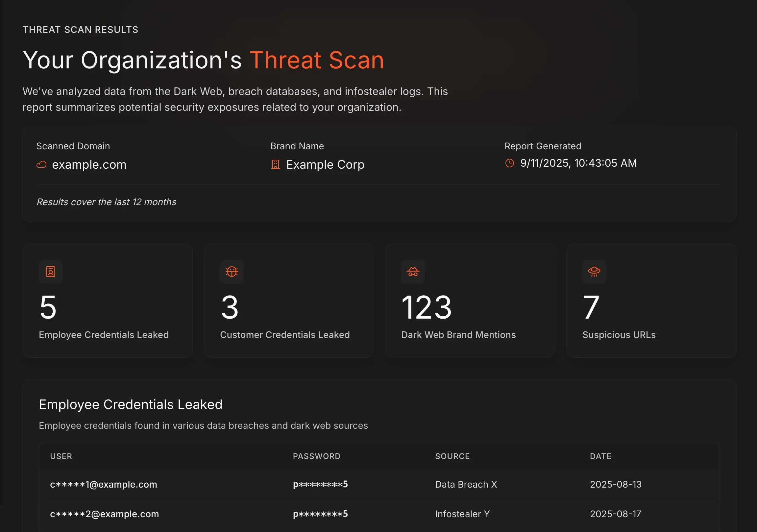Click the example.com scanned domain text
The height and width of the screenshot is (532, 757).
89,164
